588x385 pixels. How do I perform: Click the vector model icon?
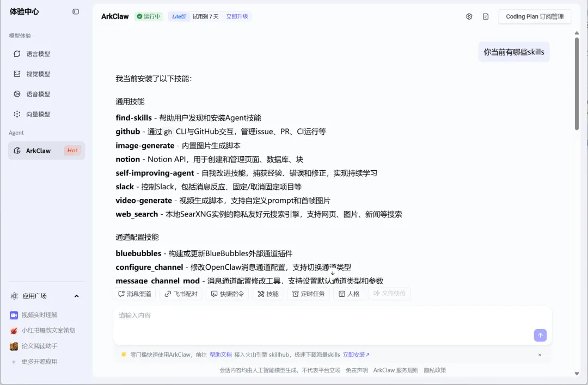[17, 114]
